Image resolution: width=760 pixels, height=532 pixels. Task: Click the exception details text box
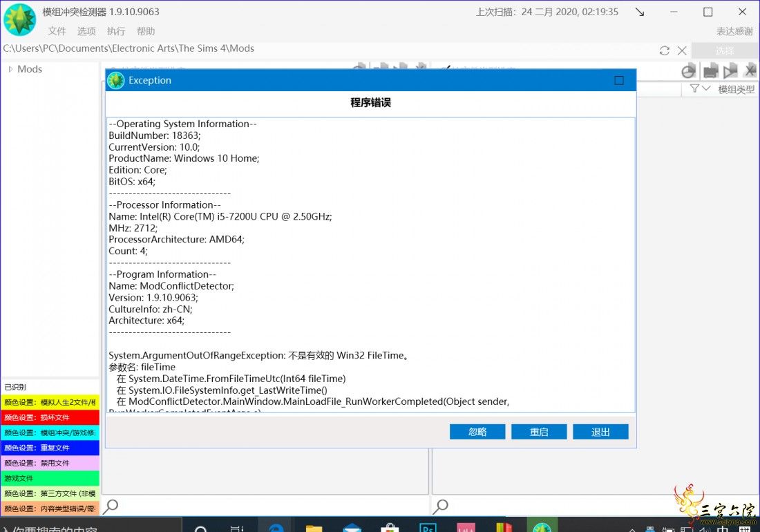tap(371, 265)
